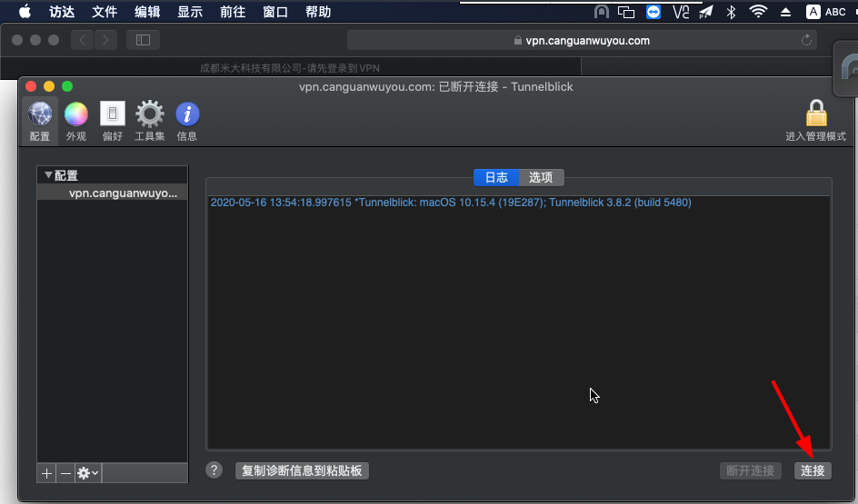The image size is (858, 504).
Task: Open the Apple menu
Action: pyautogui.click(x=25, y=12)
